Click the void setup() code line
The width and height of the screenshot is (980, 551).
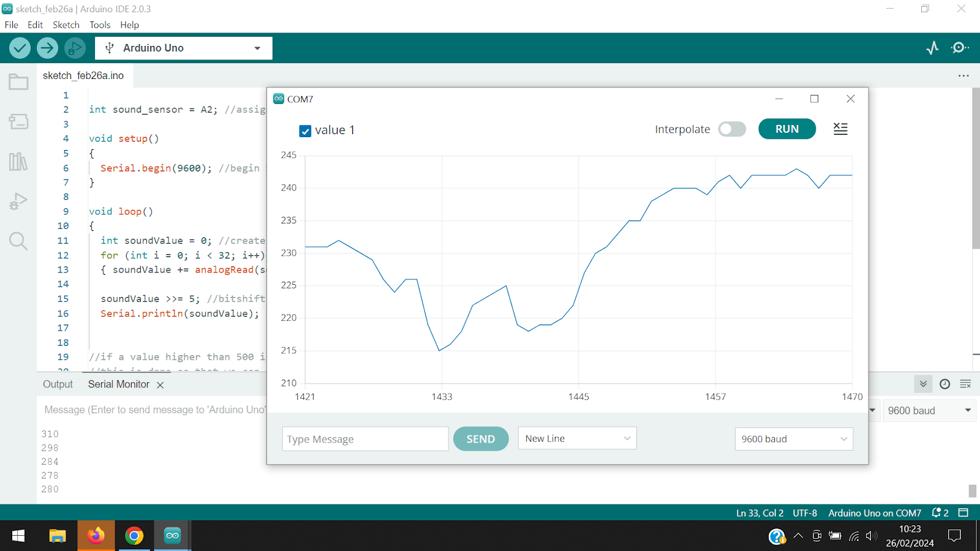click(x=124, y=139)
